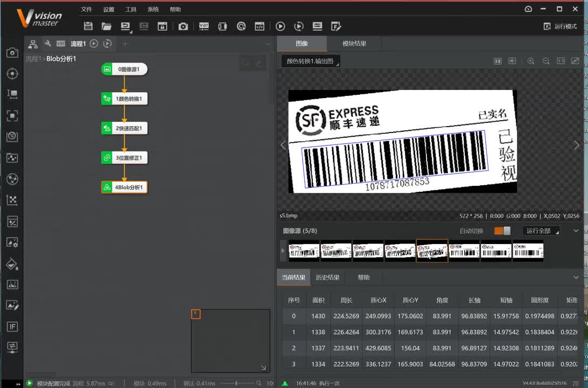
Task: Switch to the 历史结果 tab
Action: pos(327,278)
